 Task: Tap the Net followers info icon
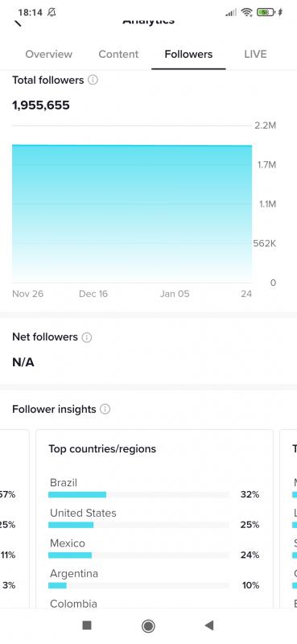[87, 337]
